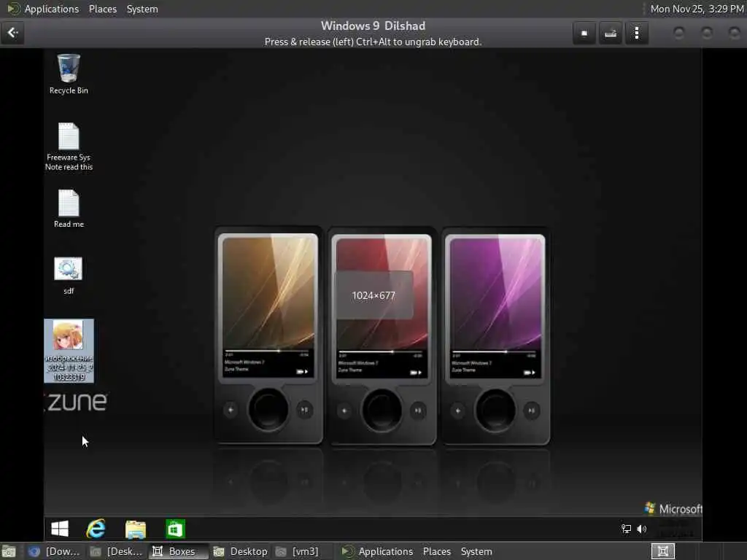Screen dimensions: 747x560
Task: Switch to the [Desk... window in panel
Action: pos(117,551)
